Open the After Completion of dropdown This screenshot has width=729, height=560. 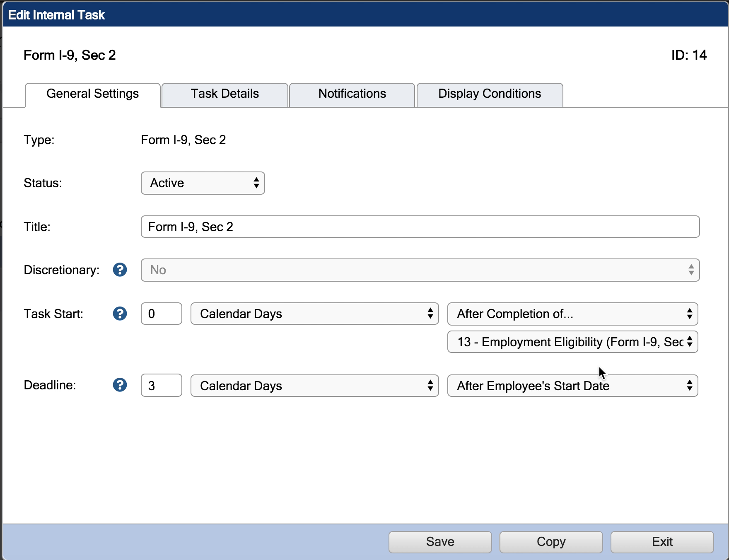pos(572,314)
